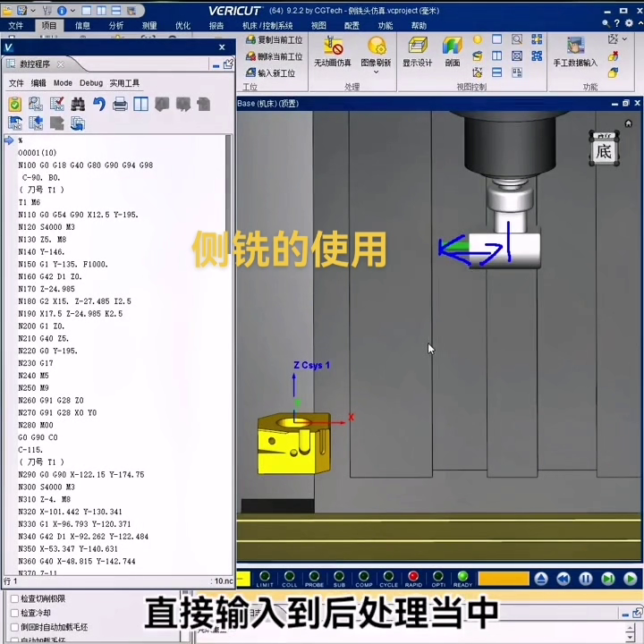Select NC code line N160 G42 D1 Z0.
This screenshot has width=644, height=644.
pyautogui.click(x=50, y=277)
